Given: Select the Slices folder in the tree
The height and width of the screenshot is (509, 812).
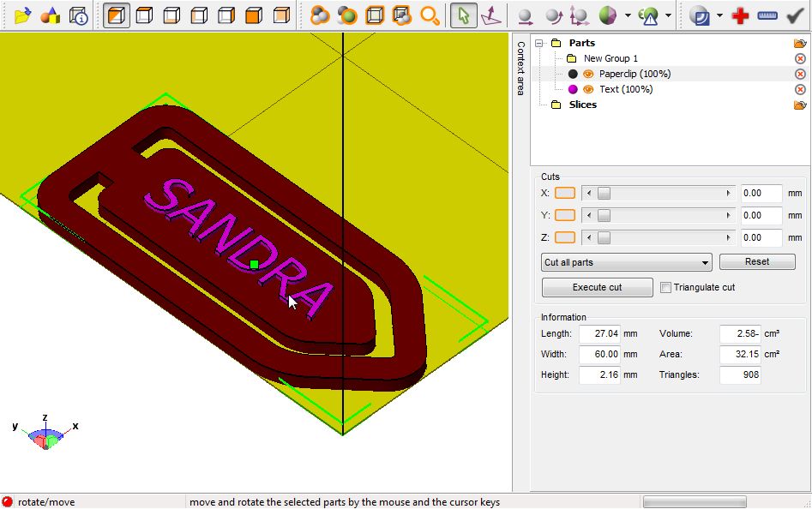Looking at the screenshot, I should 582,105.
